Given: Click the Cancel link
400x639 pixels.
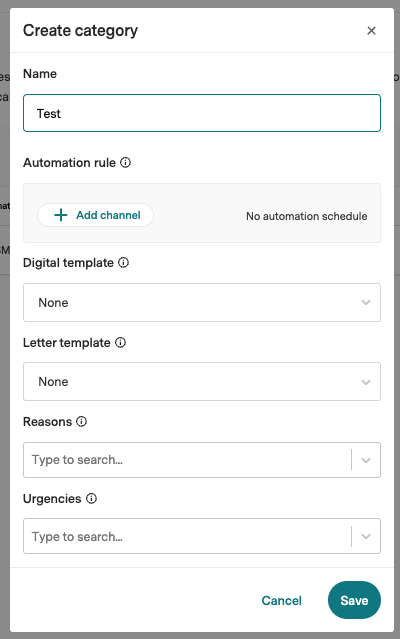Looking at the screenshot, I should coord(281,600).
